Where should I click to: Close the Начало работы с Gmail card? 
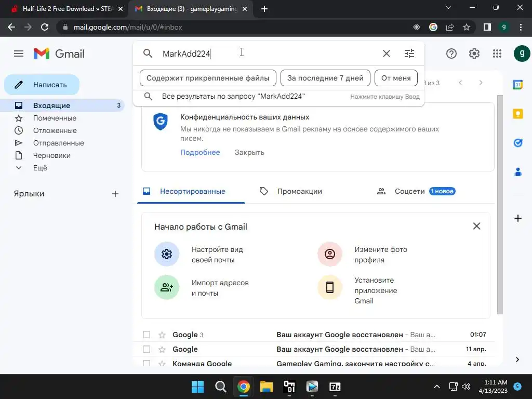point(476,226)
